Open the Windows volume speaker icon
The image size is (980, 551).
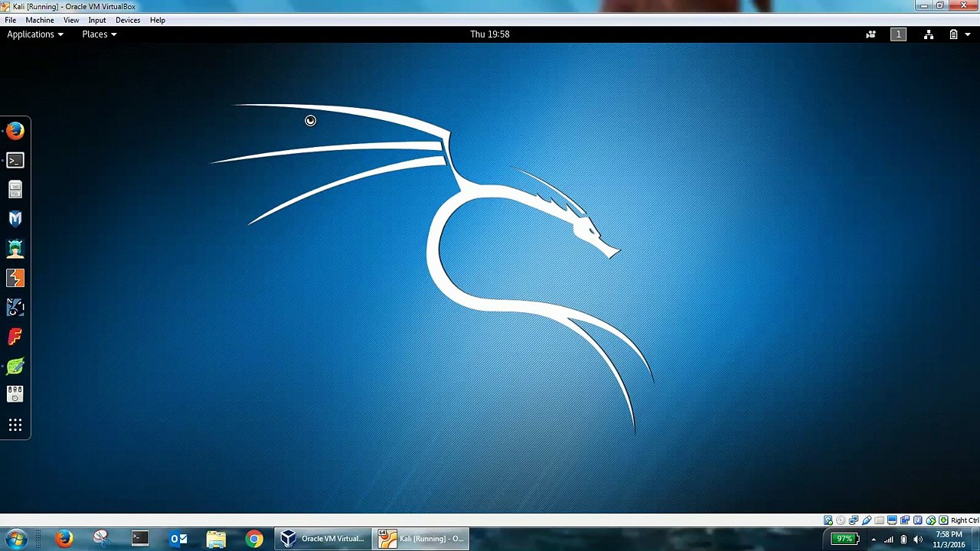coord(918,539)
